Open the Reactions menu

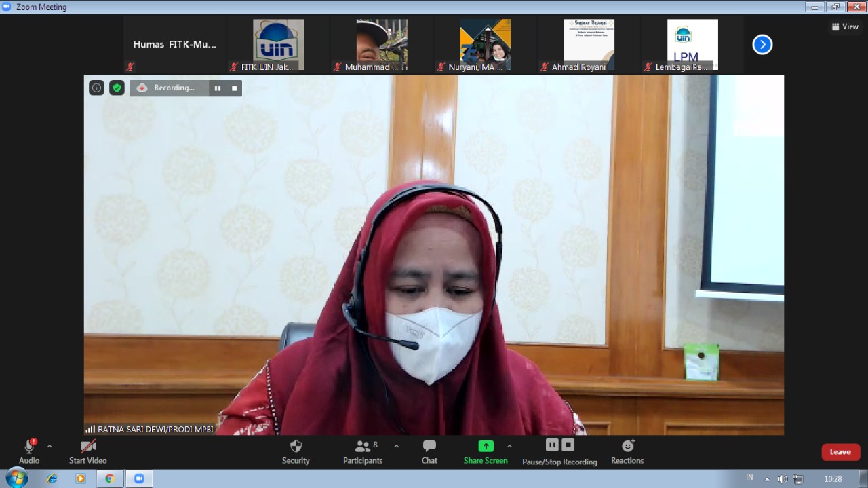(627, 451)
